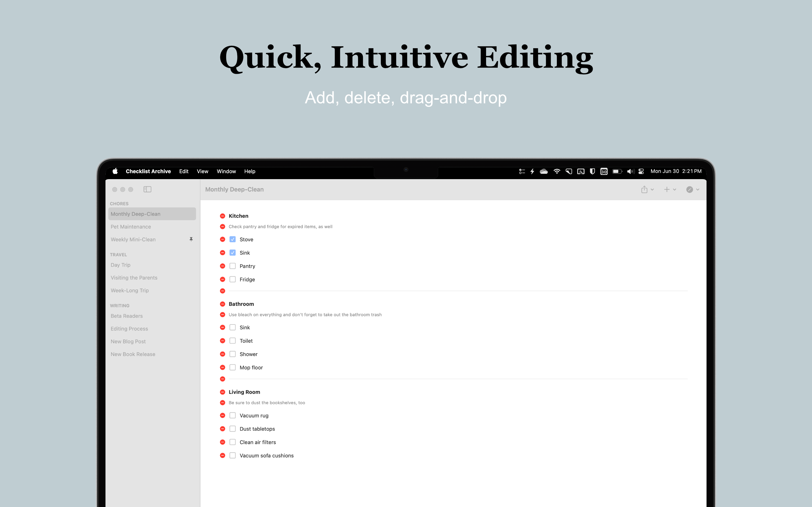
Task: Click the plus icon to add an item
Action: (667, 190)
